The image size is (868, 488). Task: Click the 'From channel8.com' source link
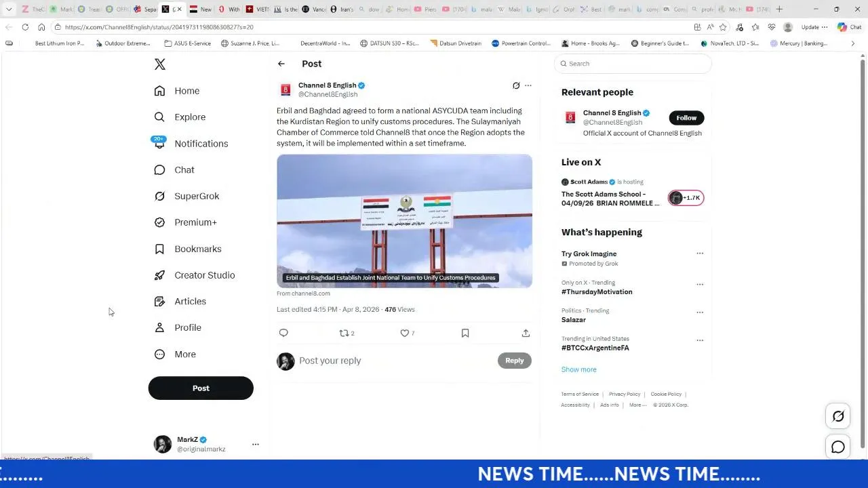(303, 293)
